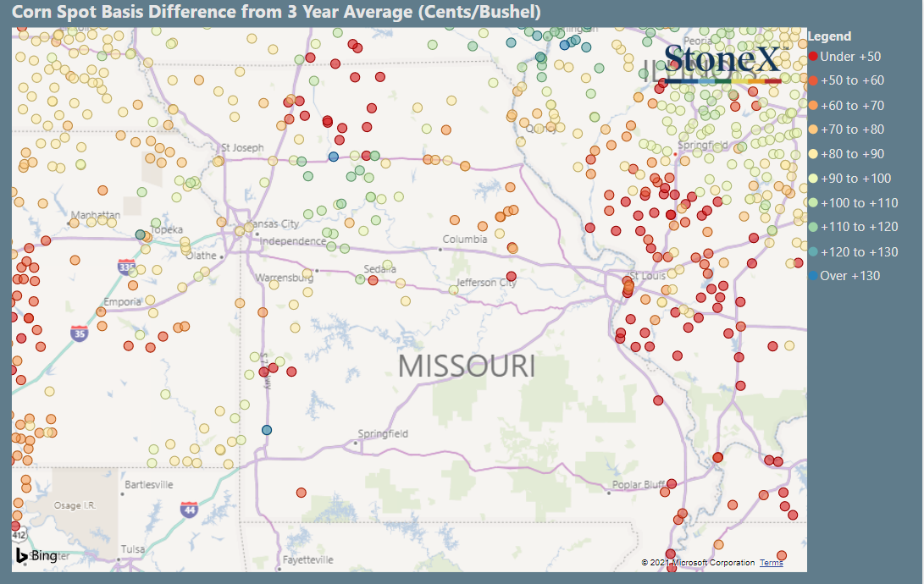Screen dimensions: 924x584
Task: Click the Interstate 35 shield near Emporia
Action: click(79, 333)
